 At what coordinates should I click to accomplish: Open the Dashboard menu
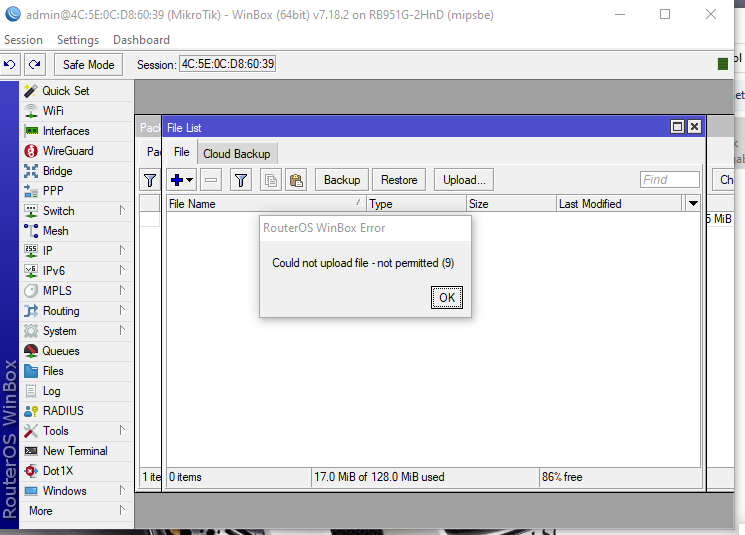click(141, 40)
